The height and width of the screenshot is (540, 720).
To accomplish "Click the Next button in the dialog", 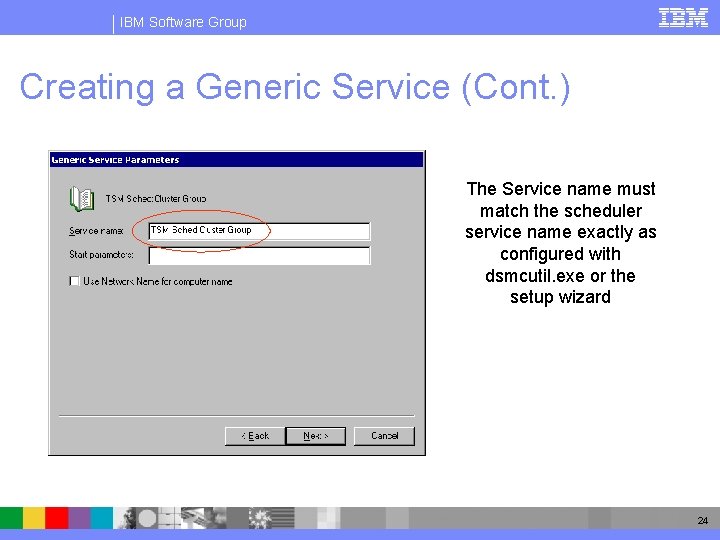I will coord(315,436).
